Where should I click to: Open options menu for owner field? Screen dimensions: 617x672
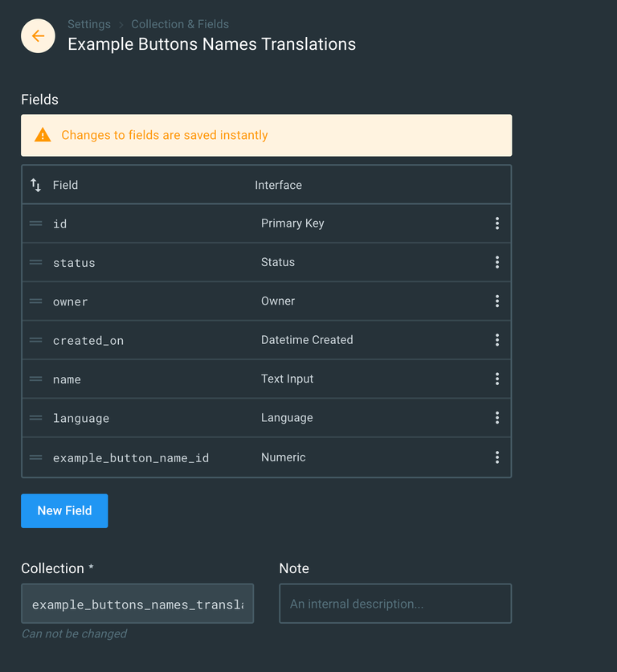coord(496,301)
